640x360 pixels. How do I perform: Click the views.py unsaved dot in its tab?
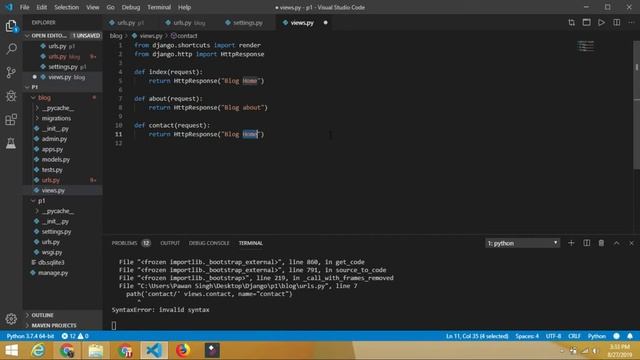pos(325,22)
